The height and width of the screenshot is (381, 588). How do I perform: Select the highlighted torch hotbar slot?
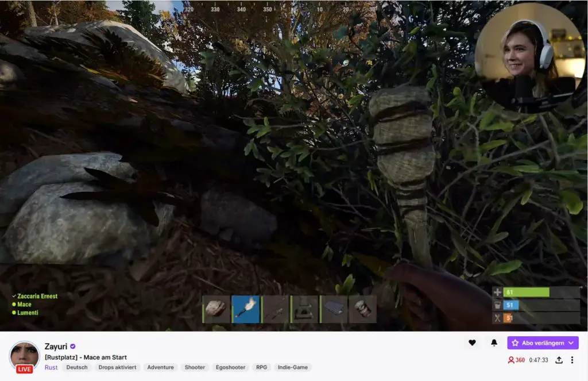246,309
